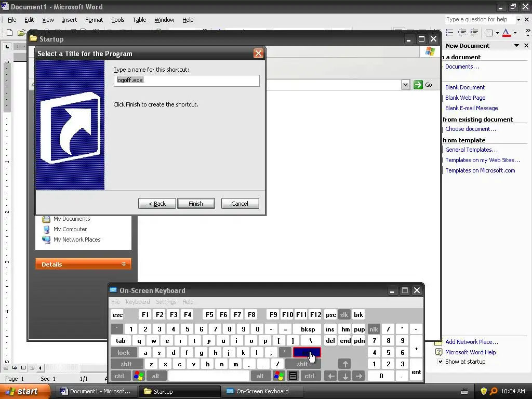The height and width of the screenshot is (399, 532).
Task: Expand the toolbar options chevron
Action: [x=528, y=33]
